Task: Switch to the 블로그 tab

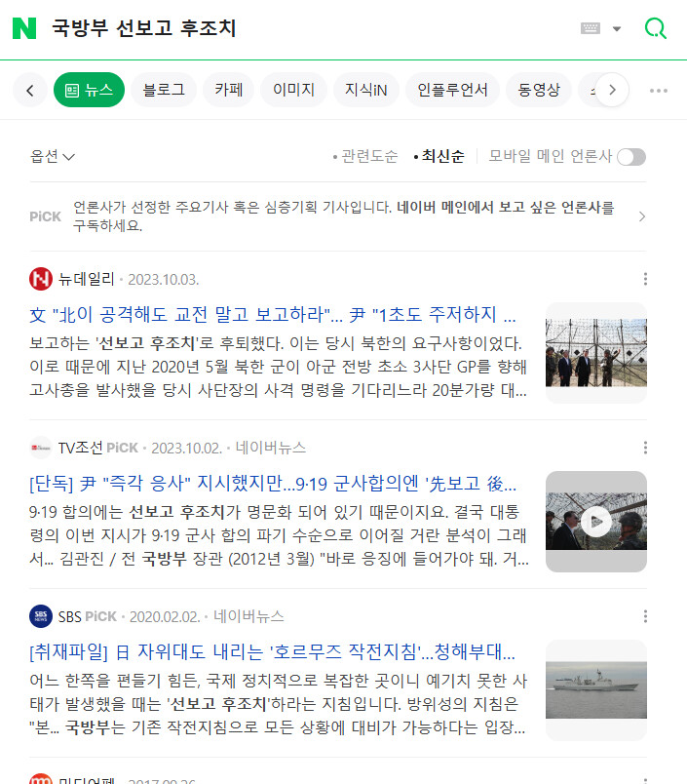Action: click(164, 90)
